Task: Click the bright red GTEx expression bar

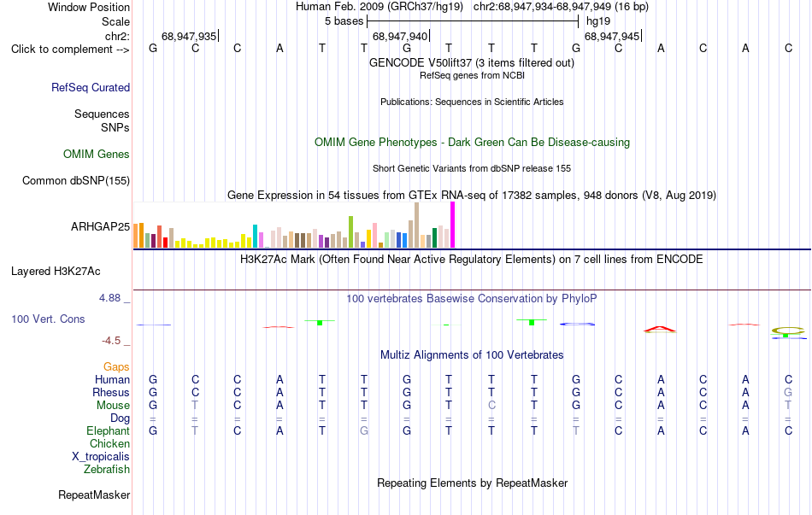Action: tap(165, 243)
